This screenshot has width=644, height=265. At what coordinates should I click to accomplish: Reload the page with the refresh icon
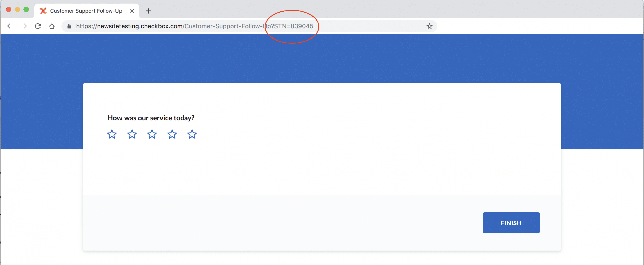coord(38,26)
